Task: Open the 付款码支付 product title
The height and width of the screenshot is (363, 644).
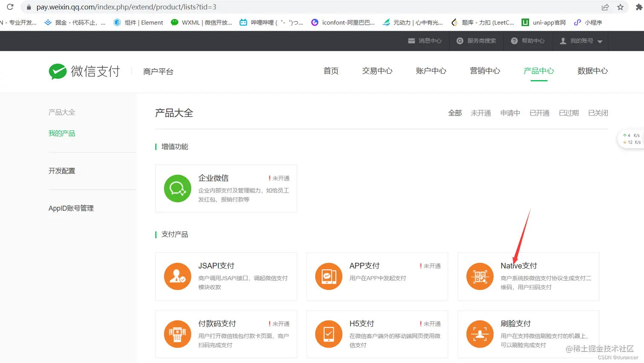Action: [217, 324]
